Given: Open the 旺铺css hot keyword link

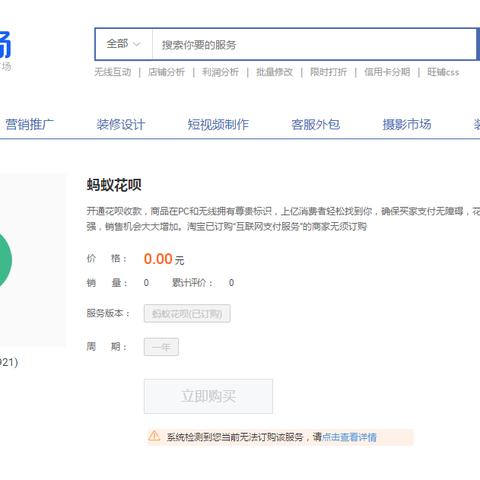Looking at the screenshot, I should point(443,72).
